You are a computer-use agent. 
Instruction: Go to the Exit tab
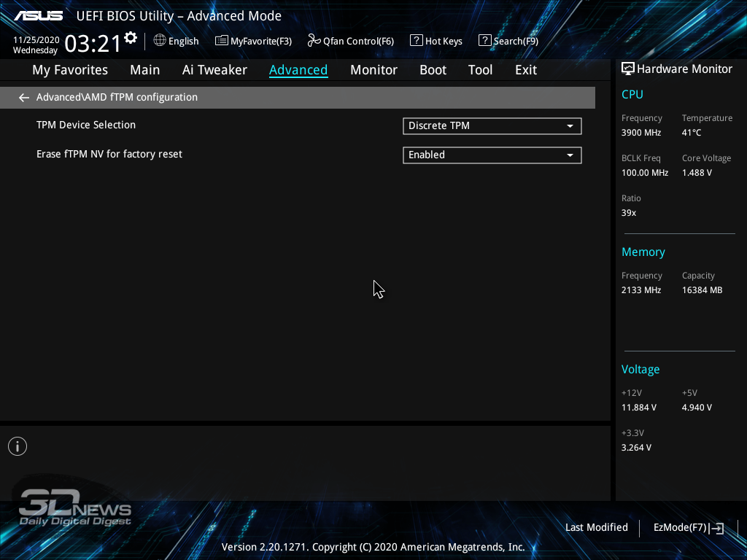click(x=526, y=70)
